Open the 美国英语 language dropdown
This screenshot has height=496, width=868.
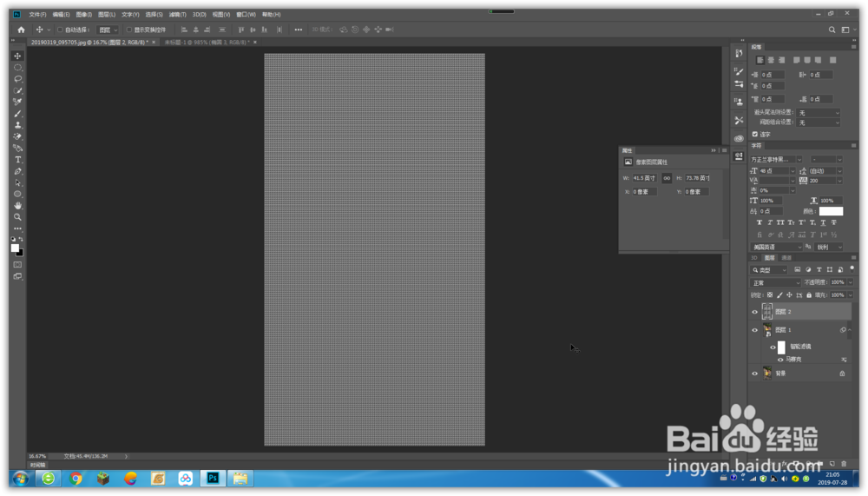pos(776,248)
